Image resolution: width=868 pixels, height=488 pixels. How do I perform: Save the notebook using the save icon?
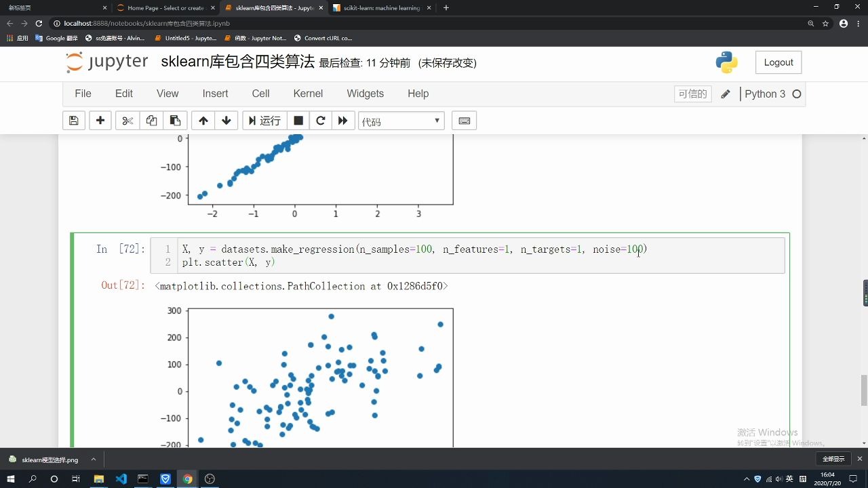coord(74,120)
